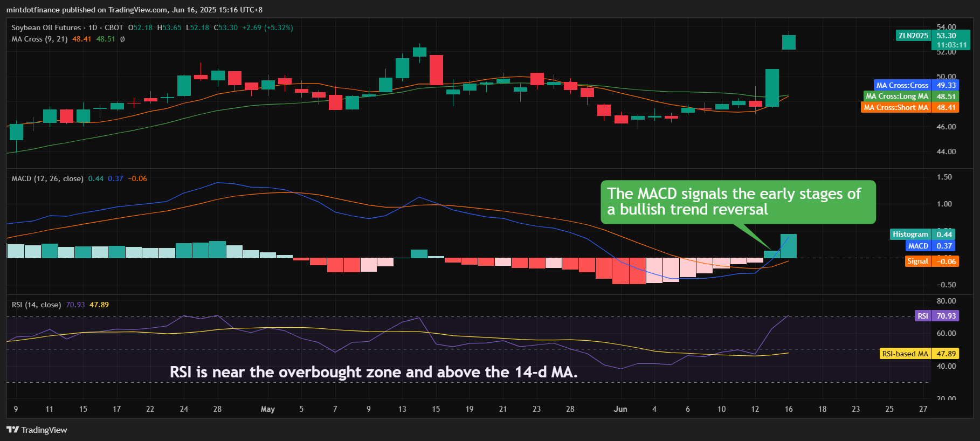Click the tallest green MACD histogram bar

(x=789, y=246)
